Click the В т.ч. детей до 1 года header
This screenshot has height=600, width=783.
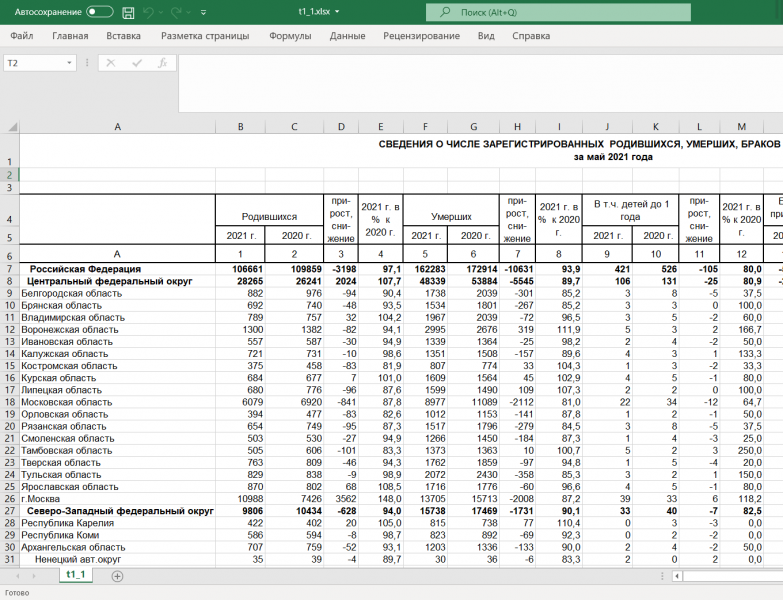click(x=631, y=210)
